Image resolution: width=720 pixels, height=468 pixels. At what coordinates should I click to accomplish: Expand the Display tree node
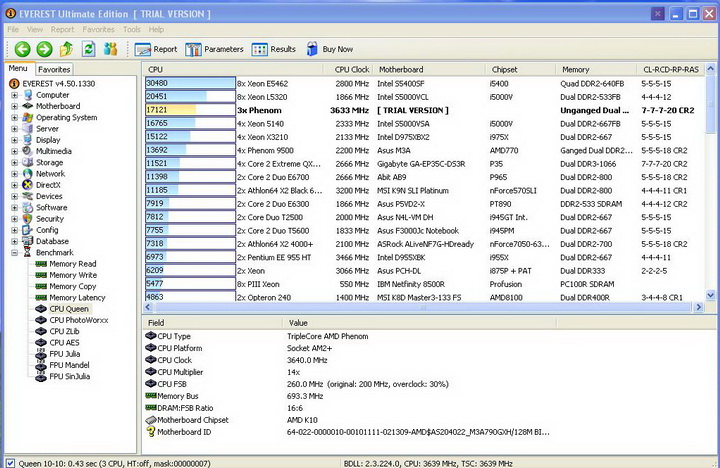[14, 140]
